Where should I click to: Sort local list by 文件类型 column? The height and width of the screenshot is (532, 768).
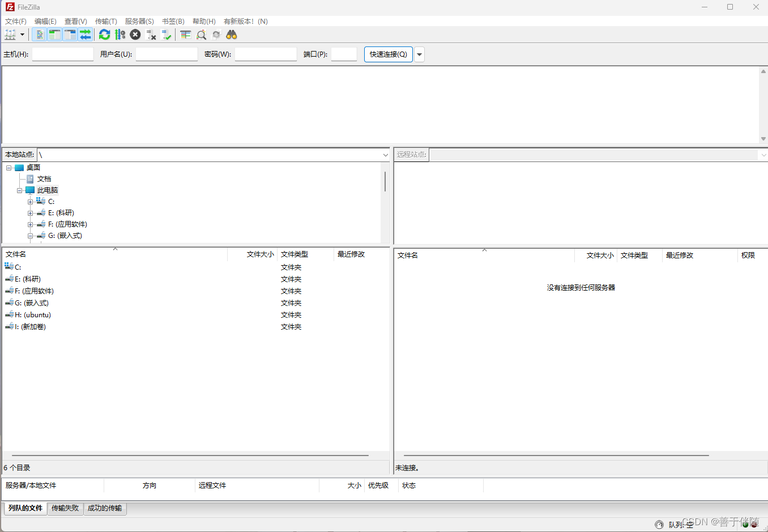(306, 254)
